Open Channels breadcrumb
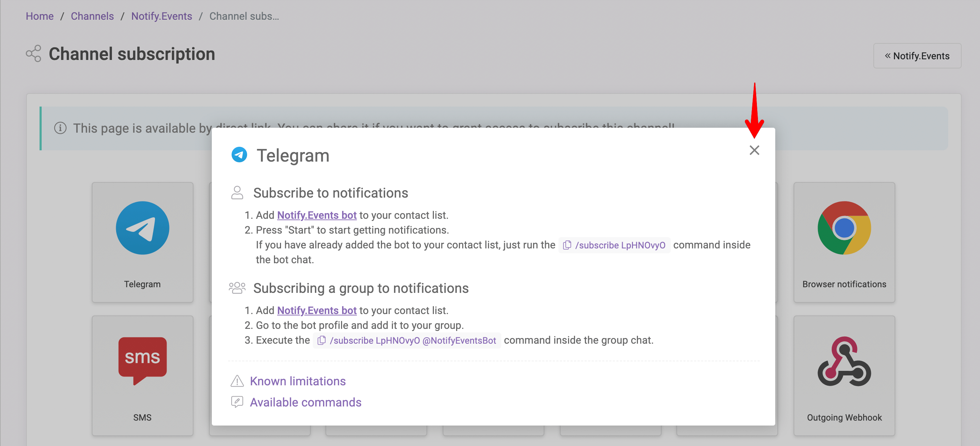980x446 pixels. click(x=92, y=16)
